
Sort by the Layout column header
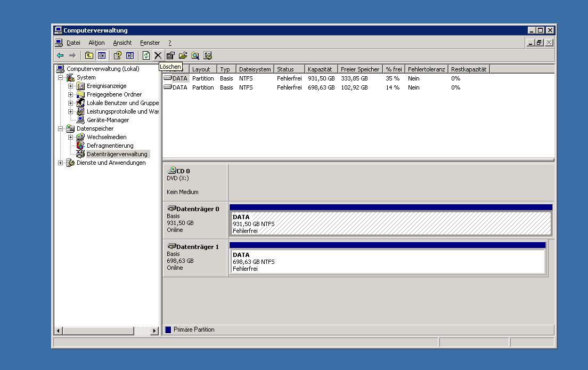[203, 69]
